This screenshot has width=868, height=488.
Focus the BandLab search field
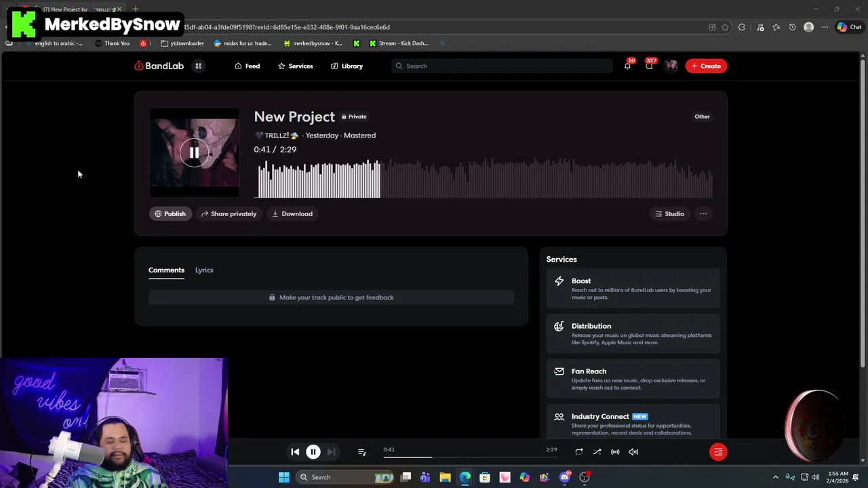pos(502,66)
